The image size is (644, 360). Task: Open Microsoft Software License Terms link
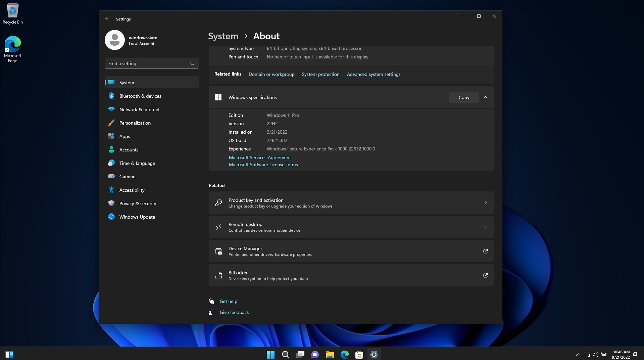(263, 165)
